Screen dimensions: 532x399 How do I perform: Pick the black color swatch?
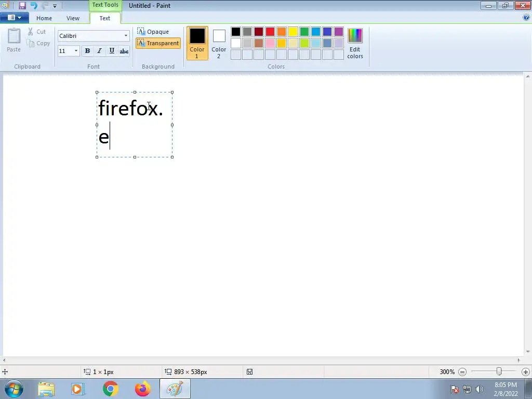click(236, 32)
